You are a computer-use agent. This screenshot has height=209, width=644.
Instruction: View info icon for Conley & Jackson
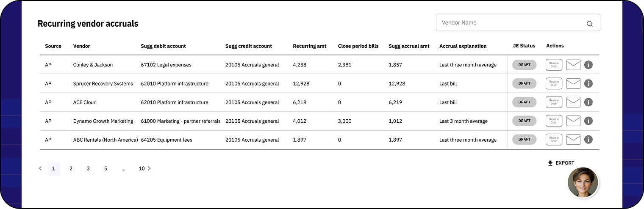tap(588, 65)
